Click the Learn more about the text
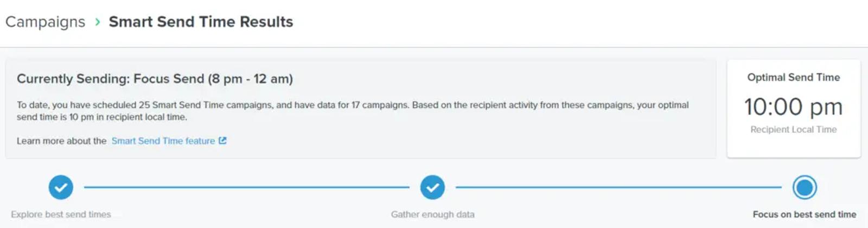The height and width of the screenshot is (228, 868). coord(61,141)
